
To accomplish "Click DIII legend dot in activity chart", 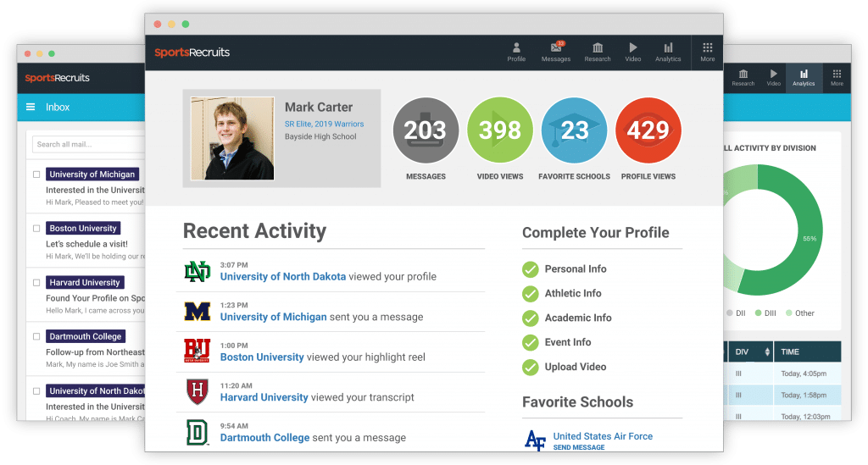I will 758,313.
